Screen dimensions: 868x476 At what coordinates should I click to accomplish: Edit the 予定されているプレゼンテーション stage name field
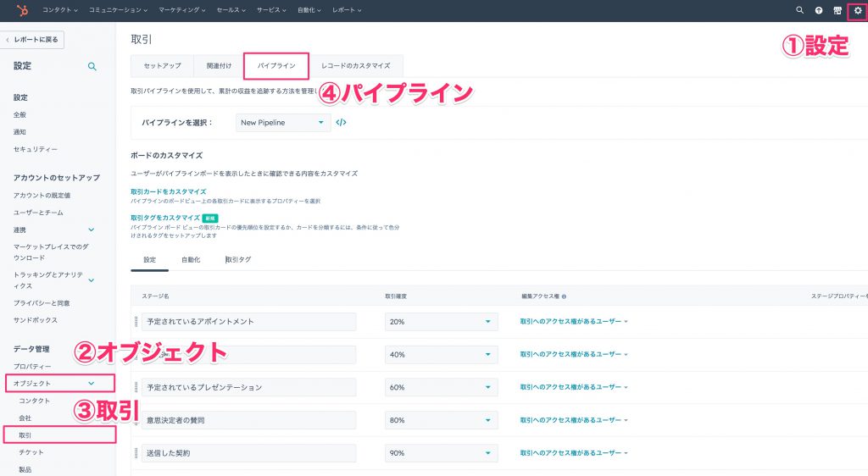point(248,387)
